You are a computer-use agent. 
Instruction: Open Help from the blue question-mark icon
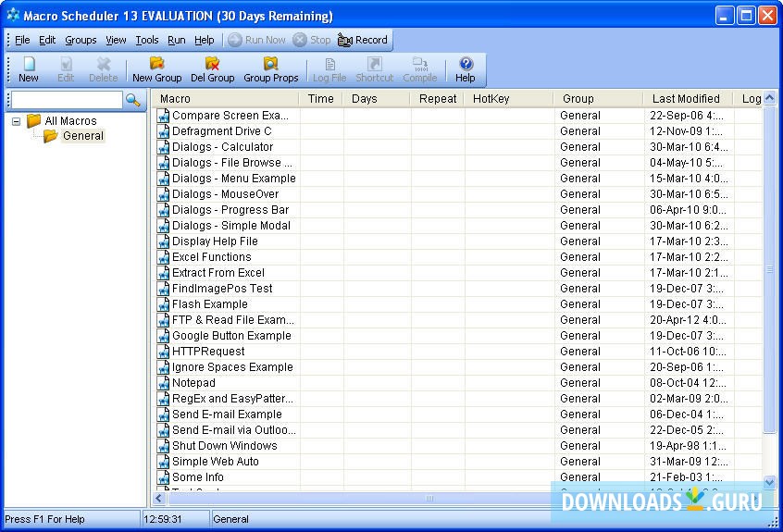pyautogui.click(x=466, y=69)
